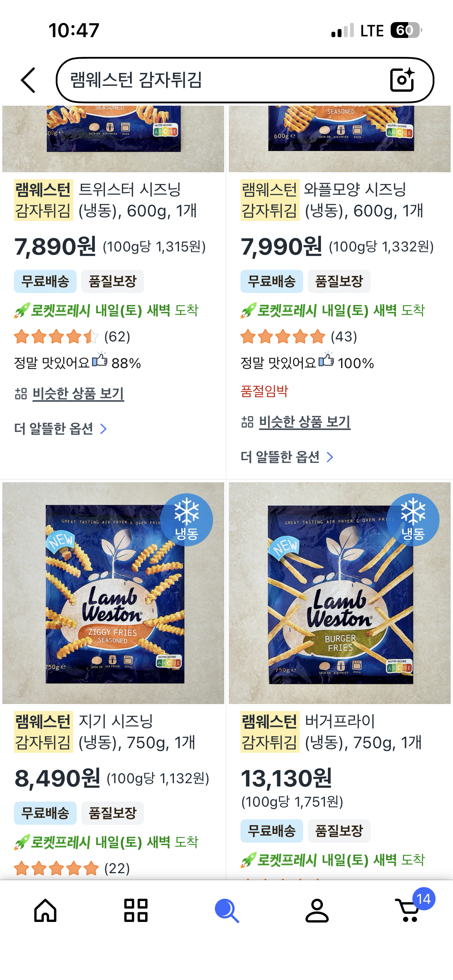Click 비슷한 상품 보기 under 트위스터 item
Screen dimensions: 453x980
pos(78,394)
